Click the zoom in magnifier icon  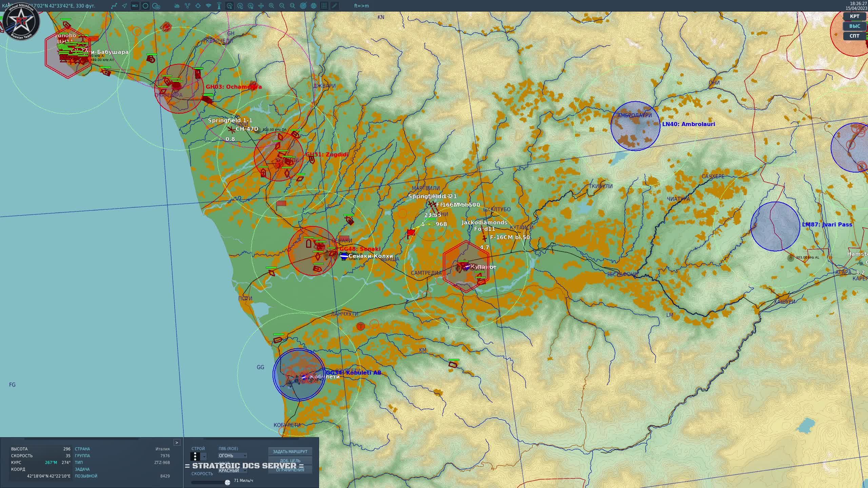(x=271, y=6)
